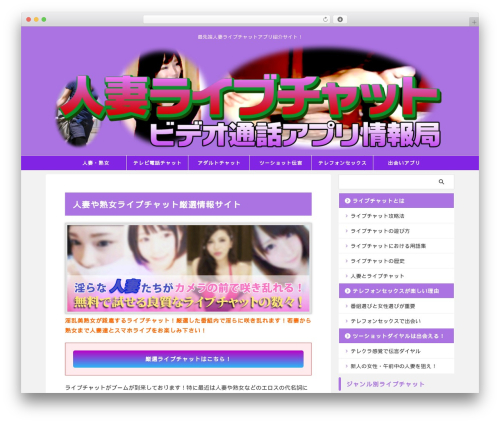The image size is (500, 423).
Task: Click the yellow minimize window button
Action: 36,19
